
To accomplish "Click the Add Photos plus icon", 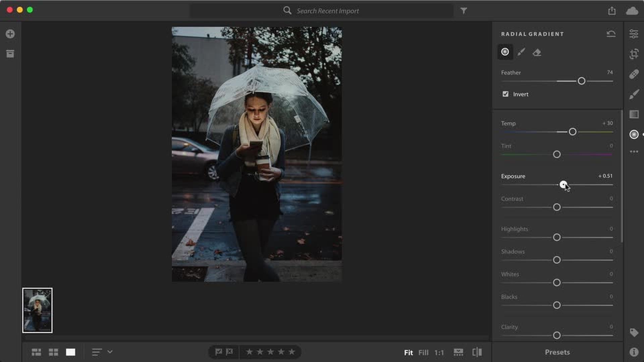I will pos(10,34).
